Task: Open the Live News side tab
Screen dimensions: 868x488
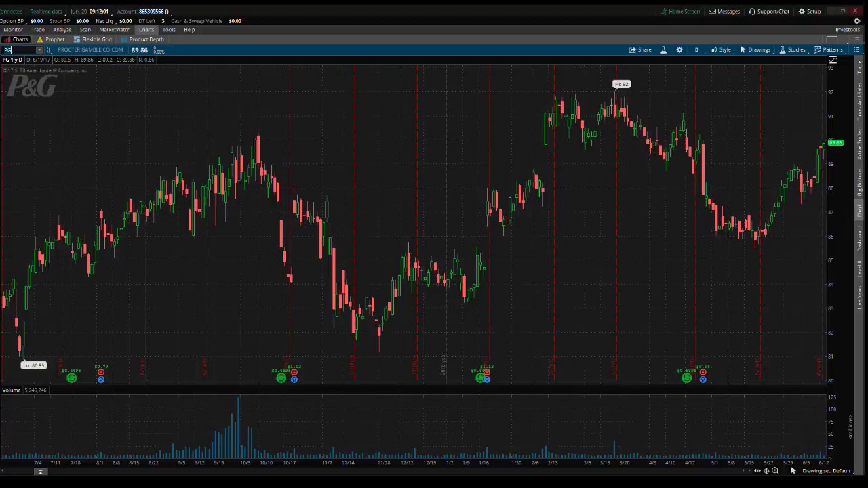Action: pos(860,298)
